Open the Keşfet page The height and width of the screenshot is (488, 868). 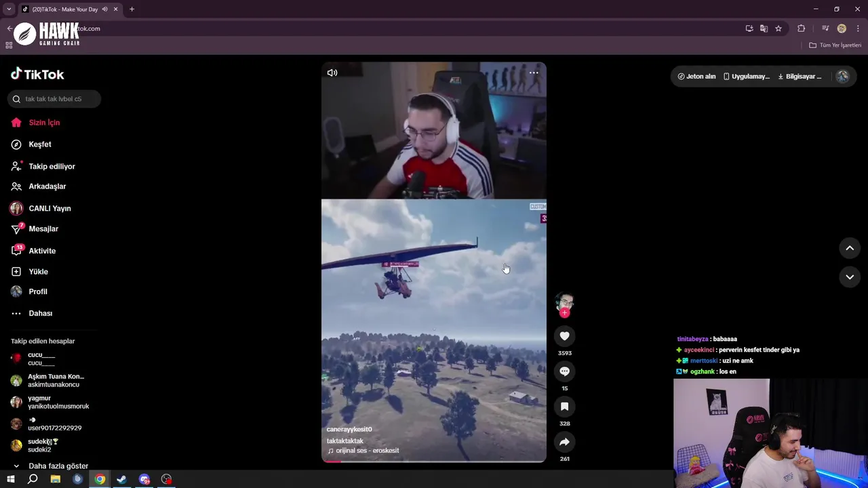pyautogui.click(x=40, y=144)
